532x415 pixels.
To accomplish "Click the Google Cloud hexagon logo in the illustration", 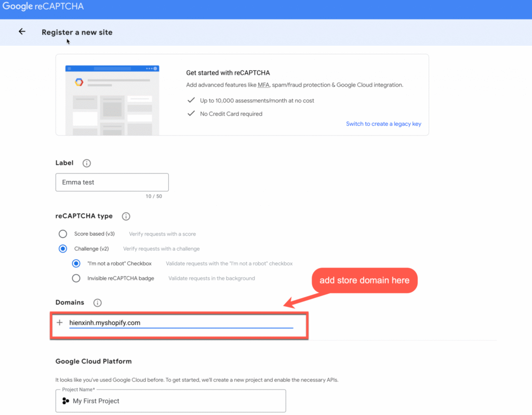I will (79, 82).
